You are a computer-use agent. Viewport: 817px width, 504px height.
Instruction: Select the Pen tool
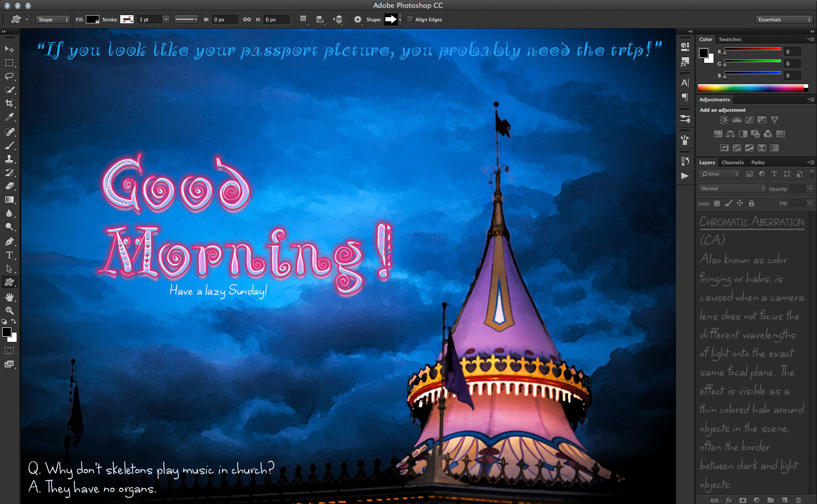[9, 242]
